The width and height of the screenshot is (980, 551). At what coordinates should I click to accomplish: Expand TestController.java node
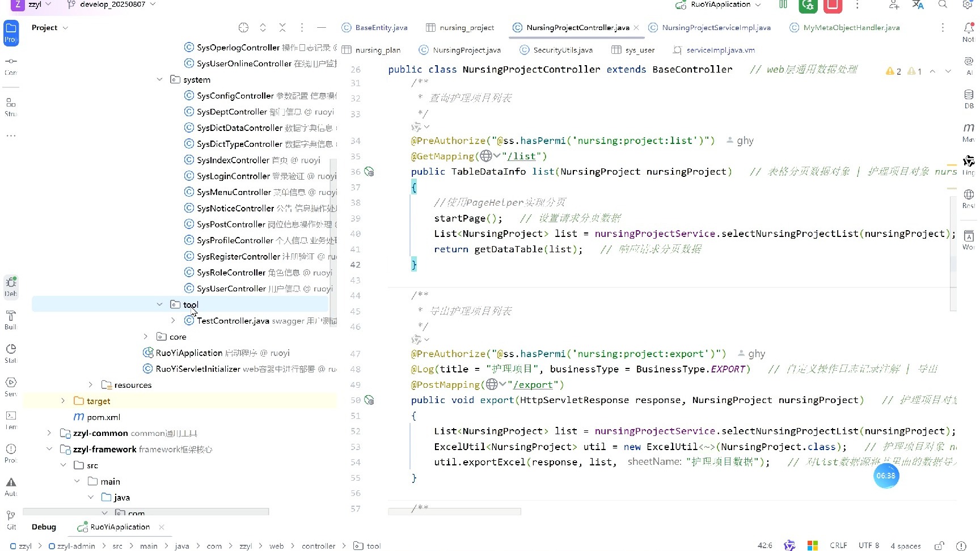pyautogui.click(x=173, y=321)
